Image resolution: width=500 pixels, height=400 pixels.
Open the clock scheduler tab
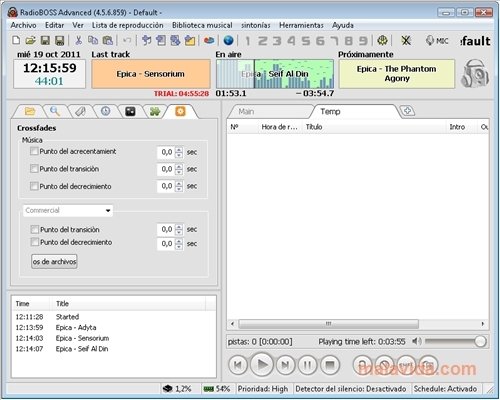(x=105, y=111)
